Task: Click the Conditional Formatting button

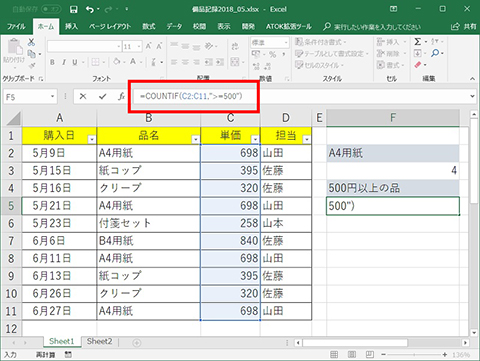Action: point(320,42)
